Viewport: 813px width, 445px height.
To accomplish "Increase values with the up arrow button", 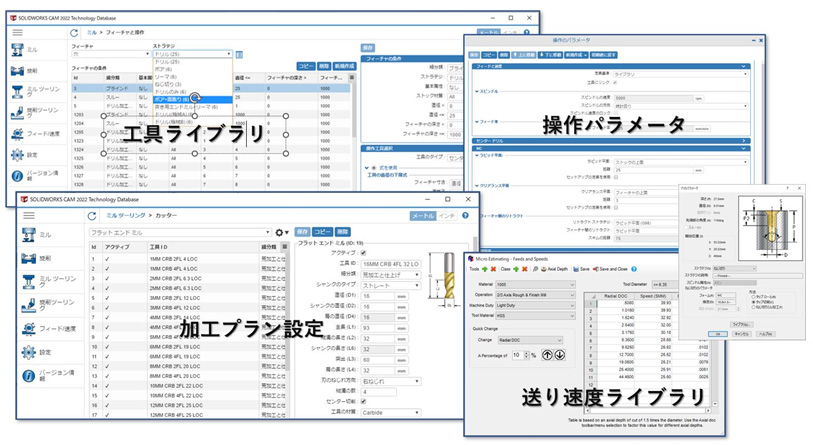I will pos(547,355).
